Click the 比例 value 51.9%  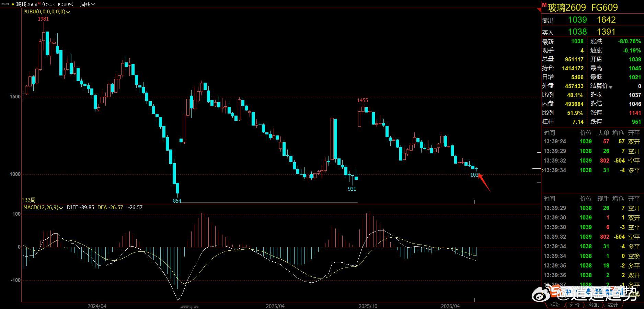[575, 113]
